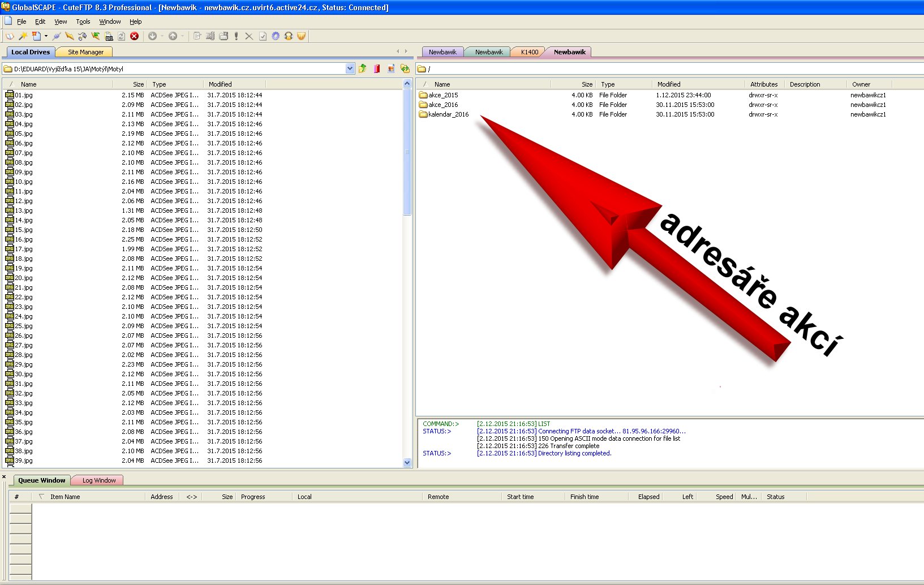The height and width of the screenshot is (585, 924).
Task: Launch the Connection Wizard wand icon
Action: coord(23,36)
